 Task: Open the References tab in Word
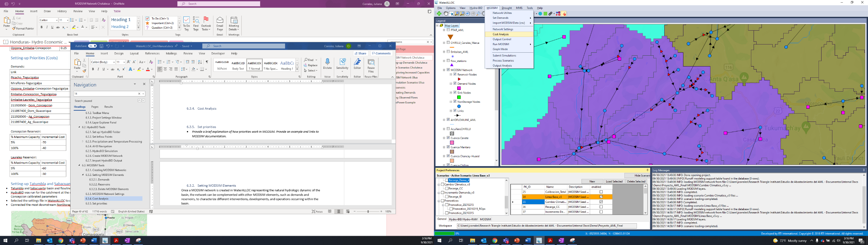tap(152, 53)
